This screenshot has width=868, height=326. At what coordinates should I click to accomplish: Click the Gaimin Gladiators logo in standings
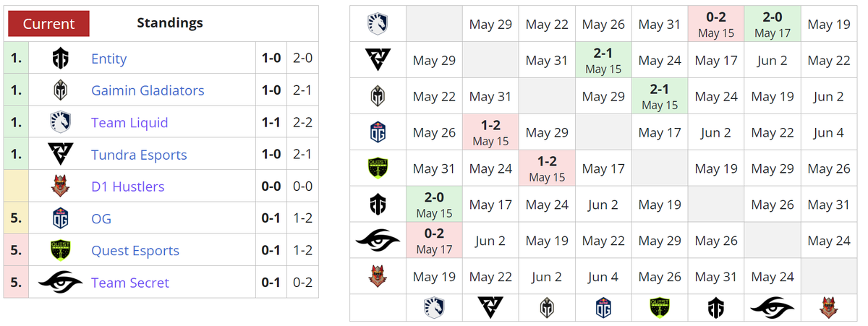point(61,90)
